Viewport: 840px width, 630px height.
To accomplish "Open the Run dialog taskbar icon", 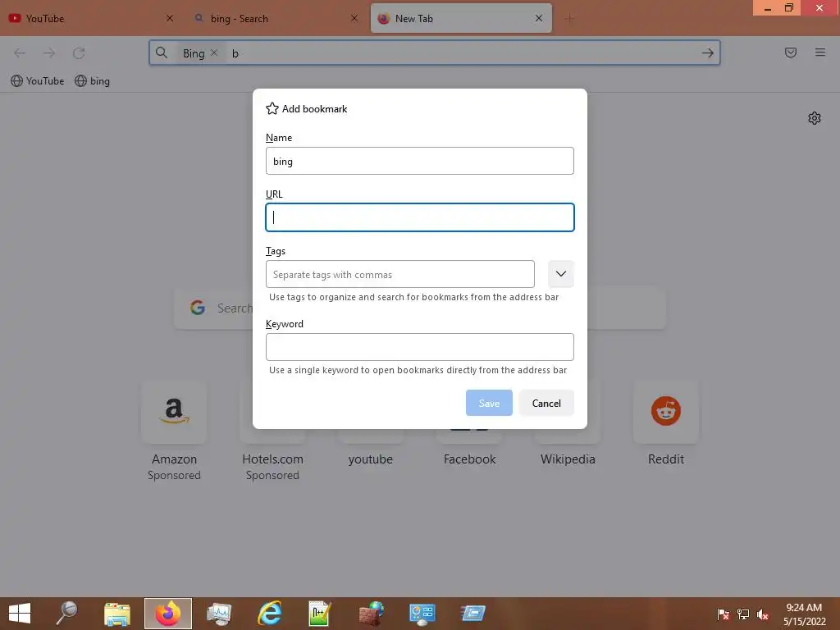I will pyautogui.click(x=472, y=614).
